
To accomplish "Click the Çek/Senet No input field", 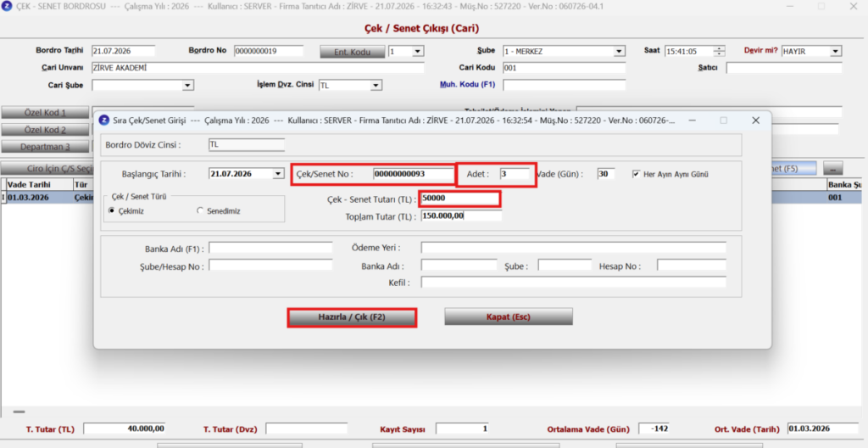I will [414, 174].
